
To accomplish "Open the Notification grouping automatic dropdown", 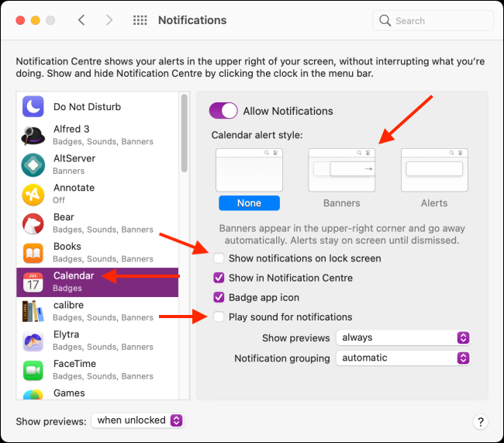I will pos(403,358).
